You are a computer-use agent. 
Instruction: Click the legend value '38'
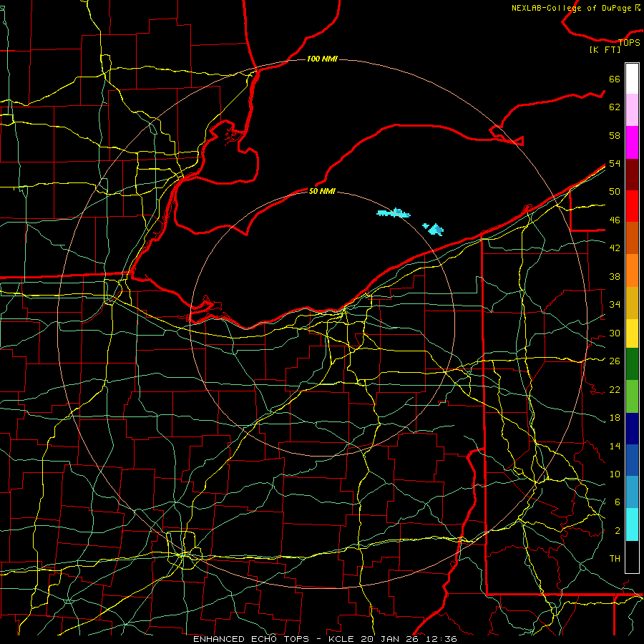615,276
